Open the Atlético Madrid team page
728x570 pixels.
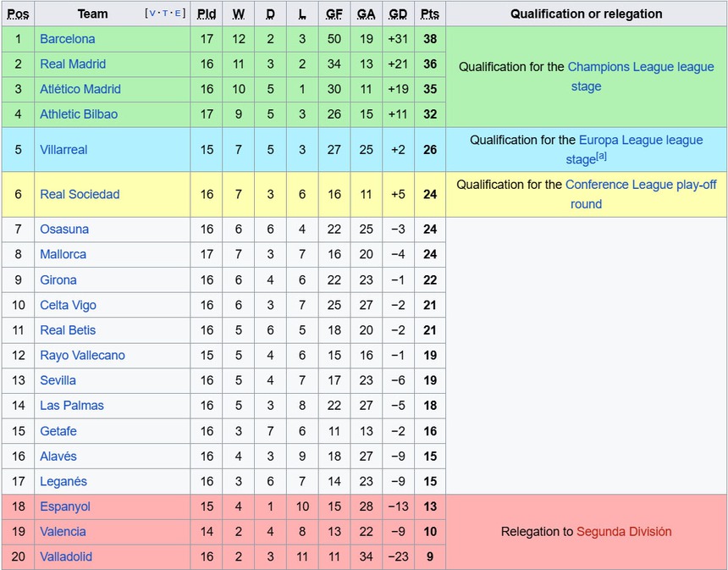(x=80, y=89)
